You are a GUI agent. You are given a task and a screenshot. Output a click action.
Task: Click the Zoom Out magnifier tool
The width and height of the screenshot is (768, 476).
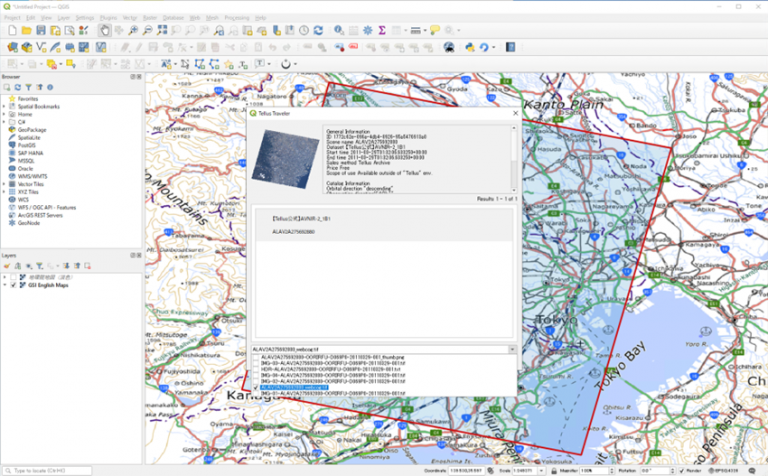click(x=147, y=31)
